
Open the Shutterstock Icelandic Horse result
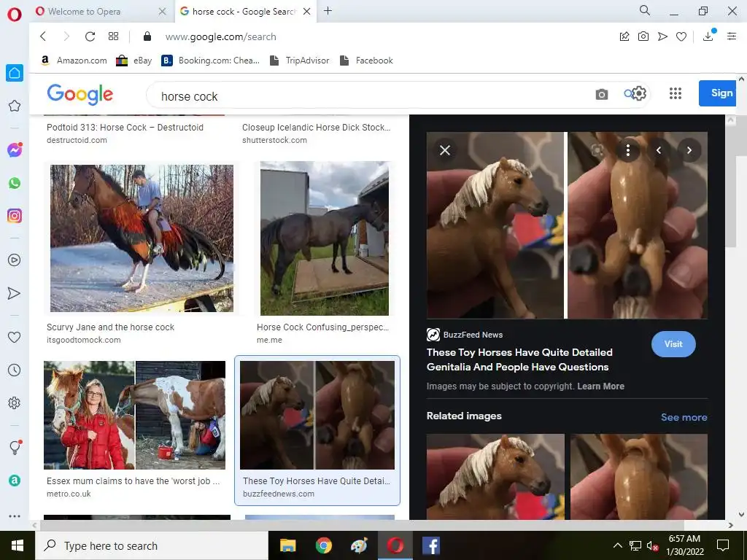click(x=316, y=127)
